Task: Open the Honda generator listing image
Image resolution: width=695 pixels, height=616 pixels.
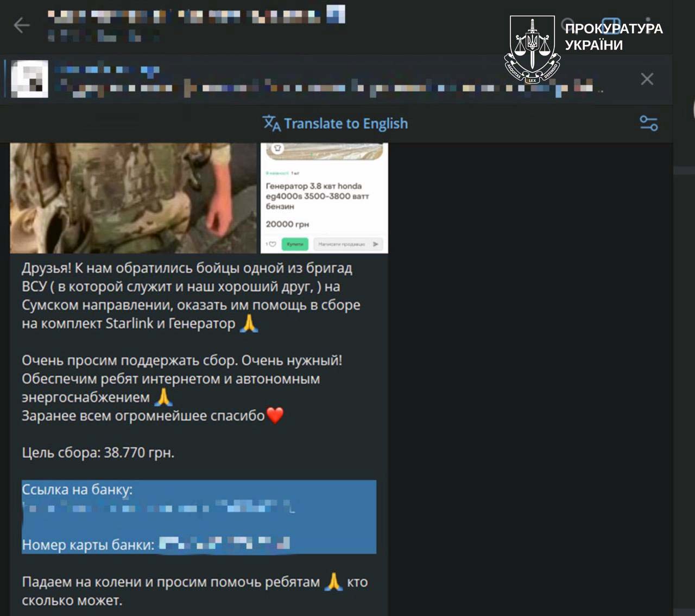Action: [324, 198]
